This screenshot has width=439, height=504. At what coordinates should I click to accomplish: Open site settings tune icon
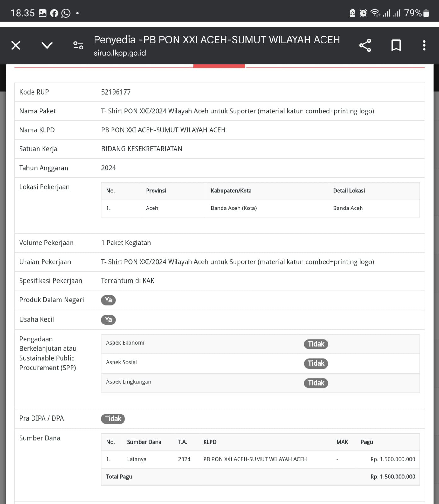[78, 45]
